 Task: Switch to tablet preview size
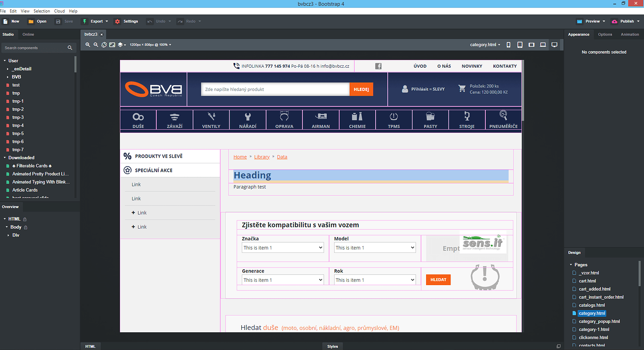[x=519, y=45]
